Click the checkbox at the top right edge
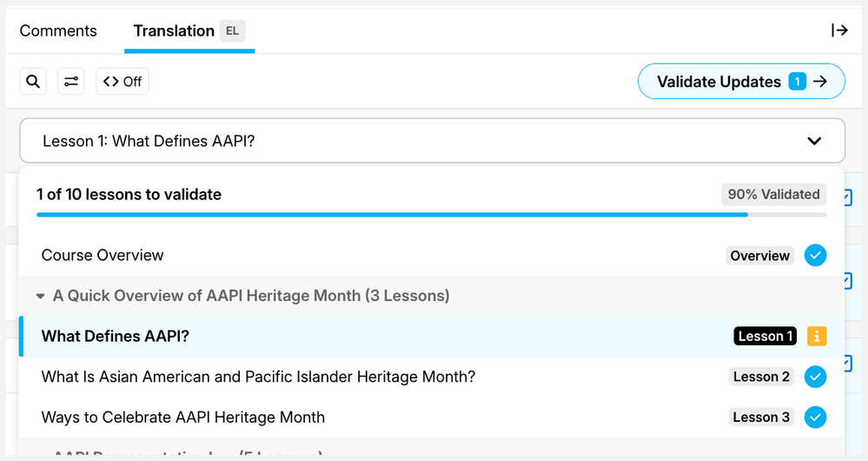The image size is (868, 461). pyautogui.click(x=849, y=198)
